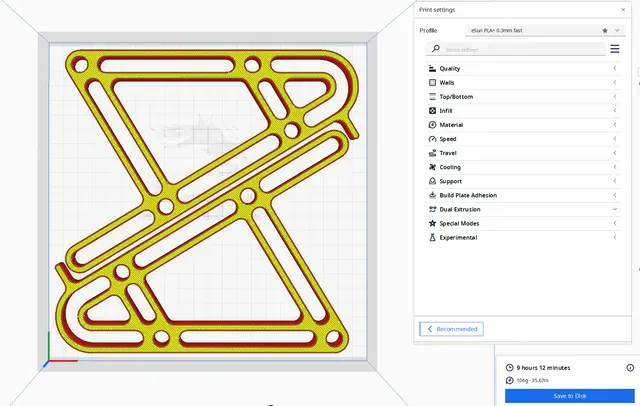Click the profile favorite star icon
This screenshot has width=640, height=406.
pyautogui.click(x=605, y=31)
